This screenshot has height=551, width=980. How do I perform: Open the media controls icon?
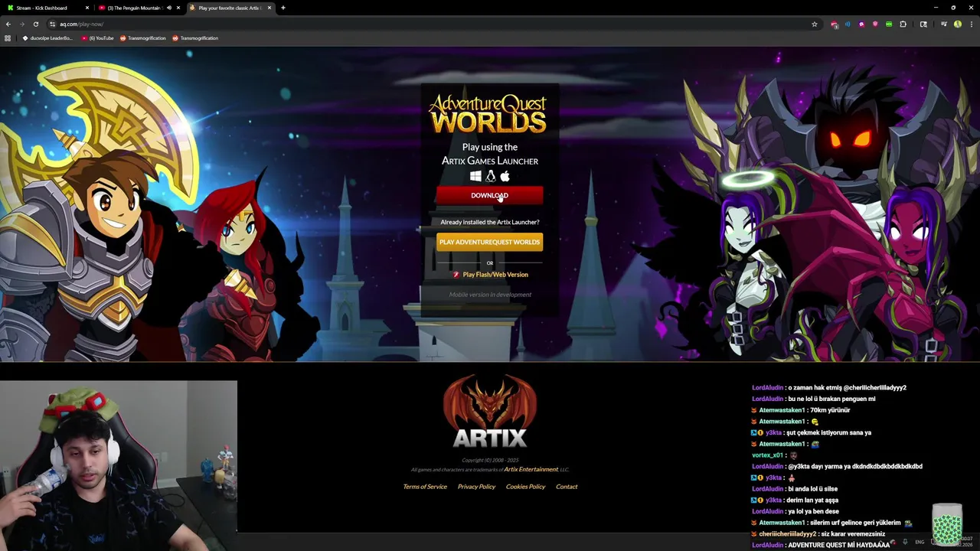tap(943, 24)
